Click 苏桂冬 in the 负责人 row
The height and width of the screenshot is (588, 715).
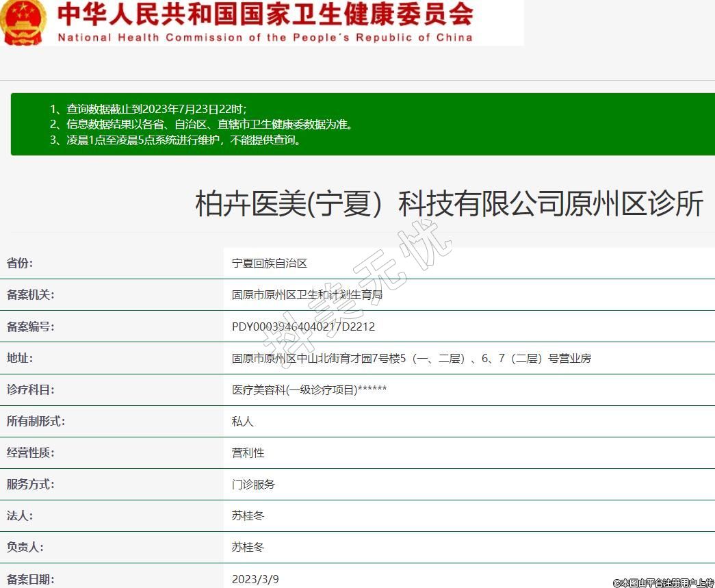tap(248, 548)
